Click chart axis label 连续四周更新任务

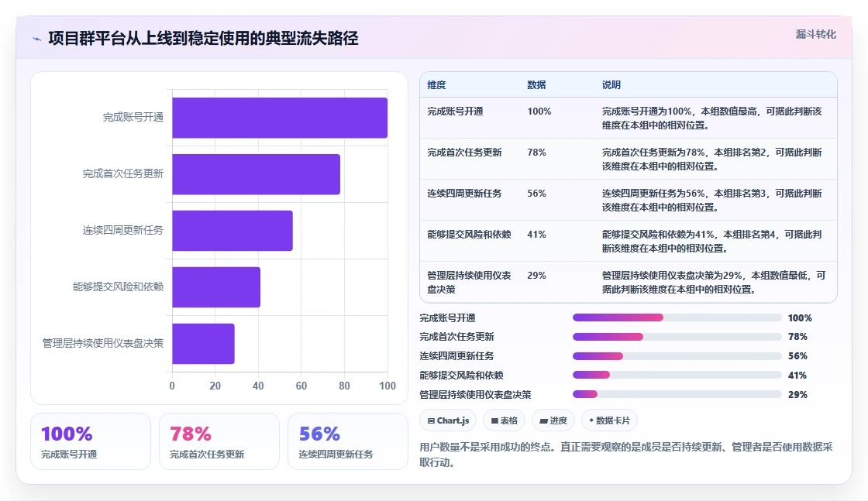123,230
